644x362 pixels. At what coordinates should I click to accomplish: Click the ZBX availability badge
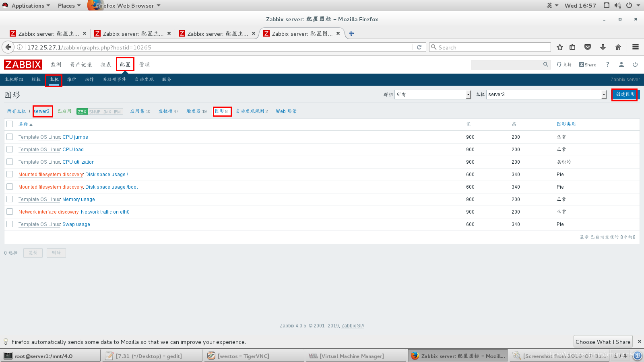(82, 111)
